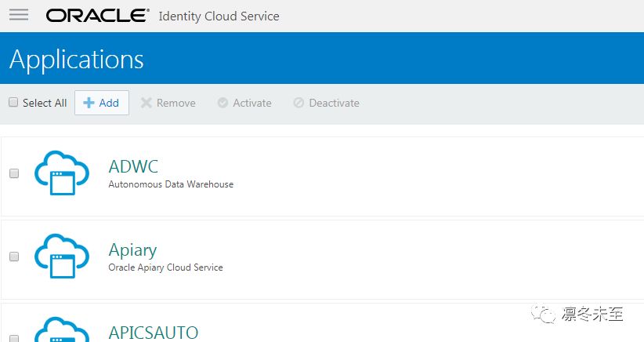
Task: Tick the checkbox for ADWC
Action: tap(14, 173)
